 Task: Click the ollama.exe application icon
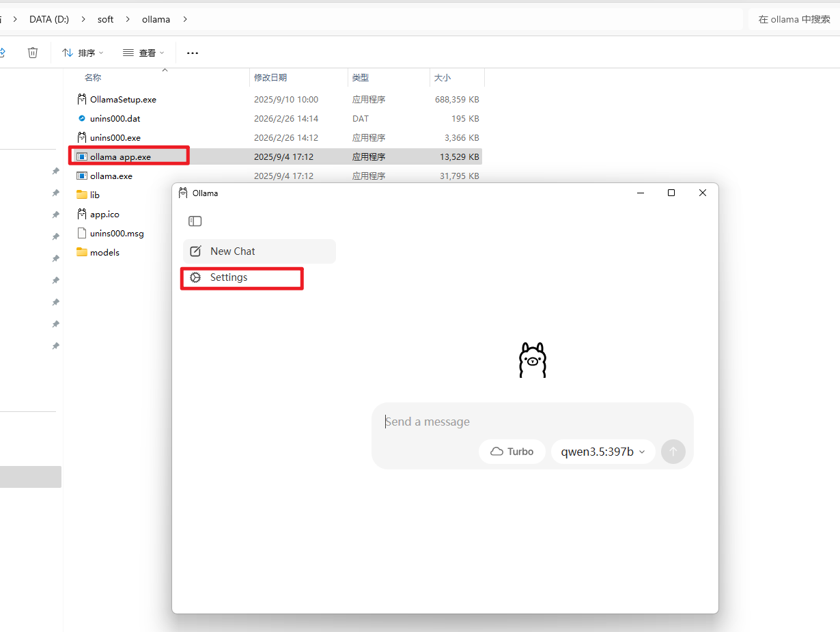click(82, 176)
